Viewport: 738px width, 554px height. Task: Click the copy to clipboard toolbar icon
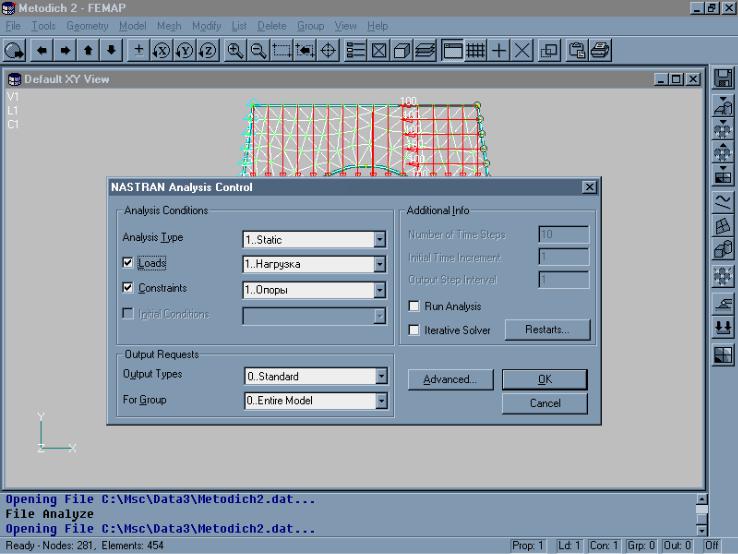point(577,50)
